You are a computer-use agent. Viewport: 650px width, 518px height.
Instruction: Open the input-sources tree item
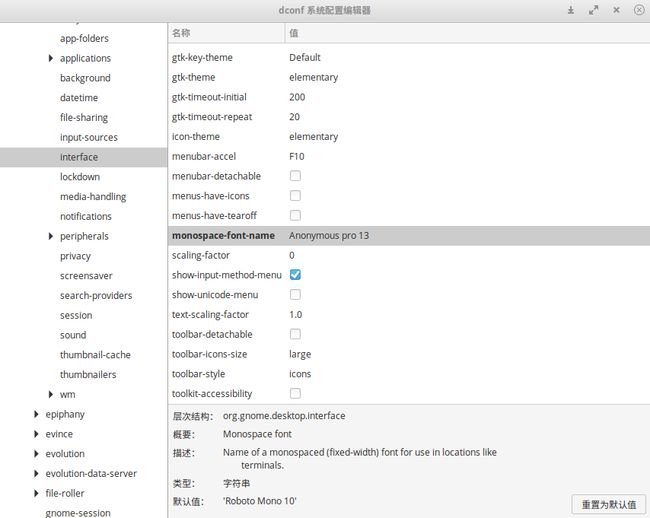click(x=89, y=137)
